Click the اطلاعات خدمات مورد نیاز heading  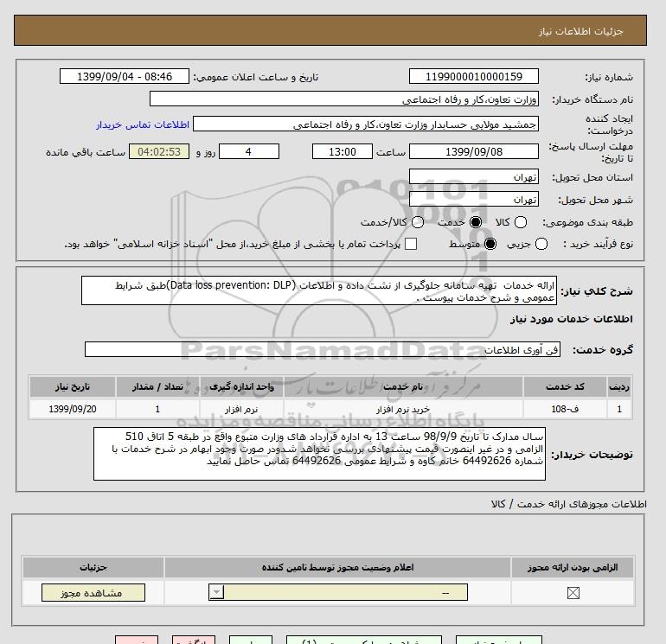coord(571,319)
